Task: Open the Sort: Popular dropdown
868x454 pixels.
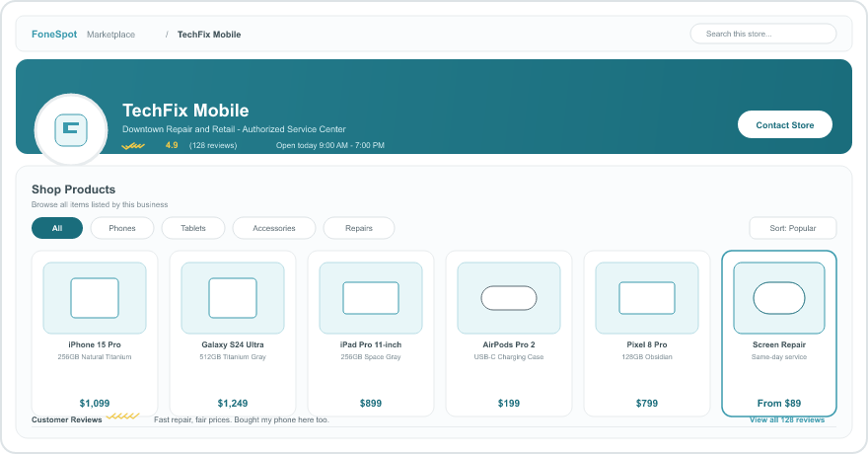Action: click(x=793, y=228)
